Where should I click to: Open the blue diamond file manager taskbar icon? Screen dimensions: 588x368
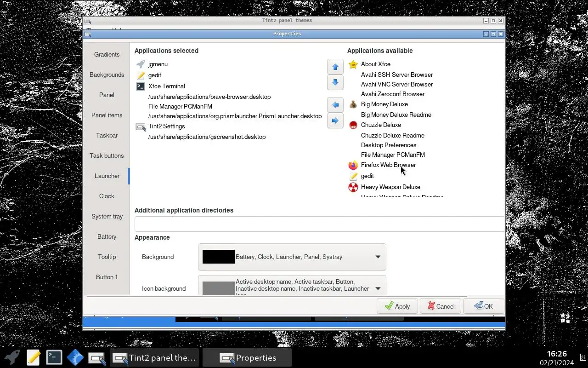point(75,357)
